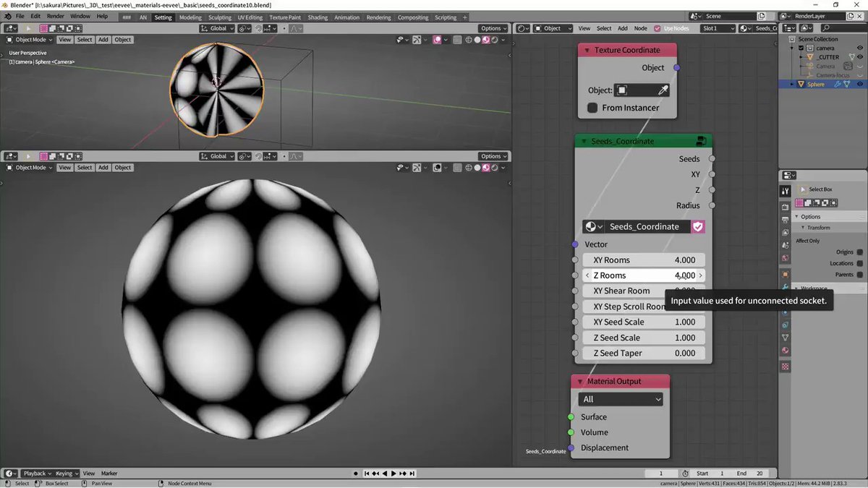Enable Affect Only Locations checkbox
This screenshot has height=488, width=868.
(860, 263)
